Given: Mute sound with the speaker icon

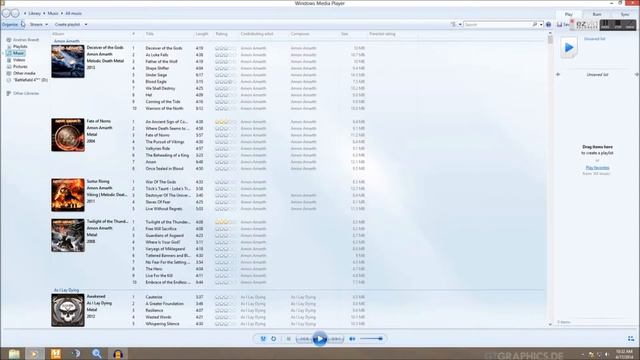Looking at the screenshot, I should coord(352,339).
